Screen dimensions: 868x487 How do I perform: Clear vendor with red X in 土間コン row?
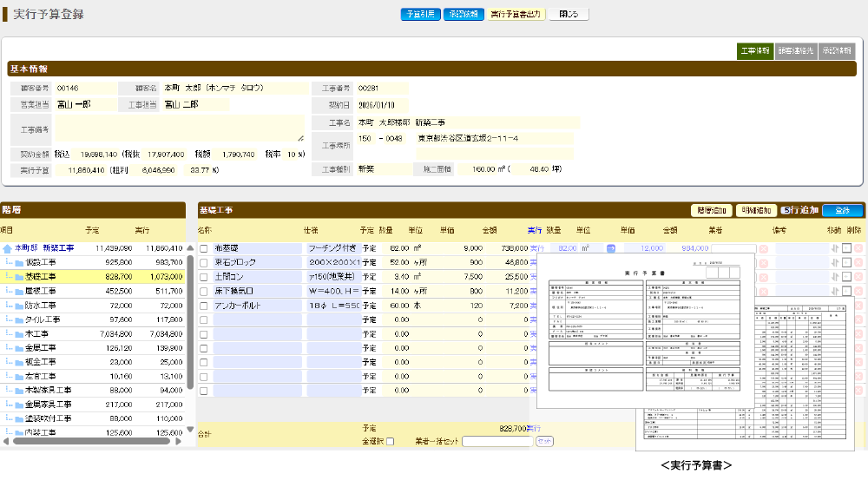coord(763,277)
